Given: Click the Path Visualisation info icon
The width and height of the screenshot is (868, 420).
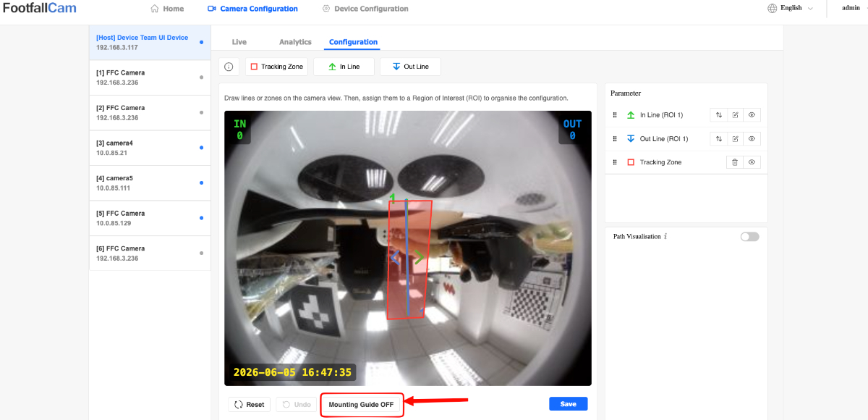Looking at the screenshot, I should coord(665,237).
